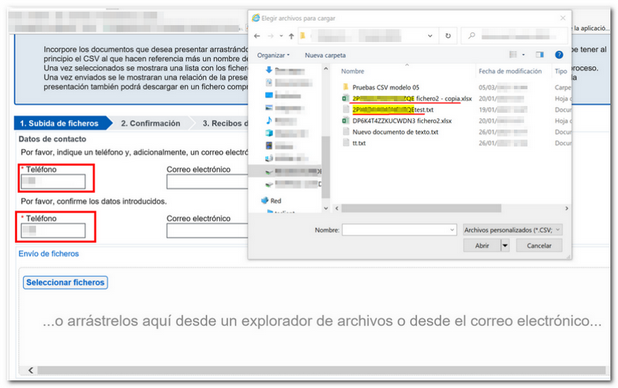This screenshot has width=618, height=388.
Task: Sort by Tipo column header
Action: click(x=560, y=71)
